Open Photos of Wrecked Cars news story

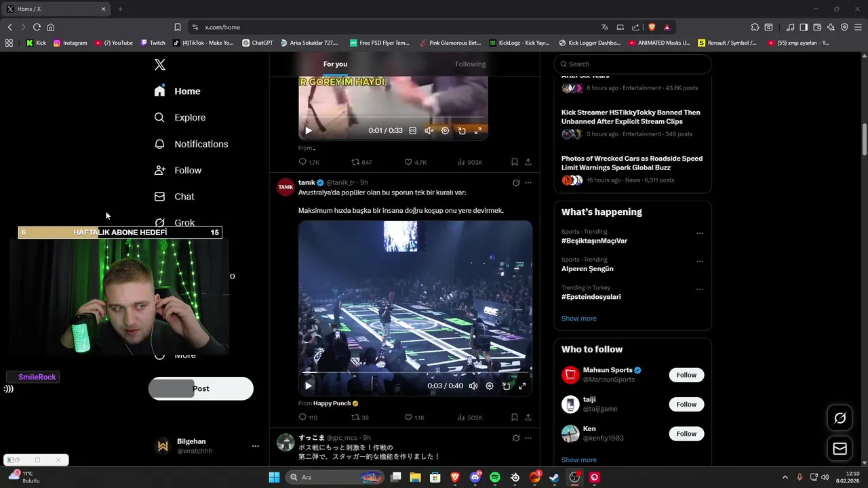tap(632, 163)
